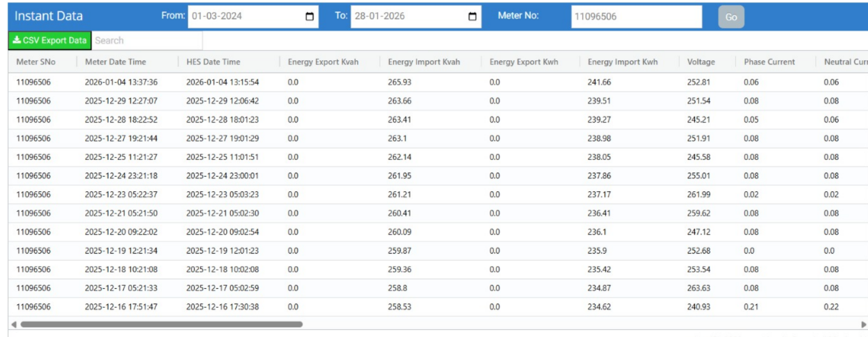Image resolution: width=868 pixels, height=337 pixels.
Task: Focus the table Search box
Action: coord(147,40)
